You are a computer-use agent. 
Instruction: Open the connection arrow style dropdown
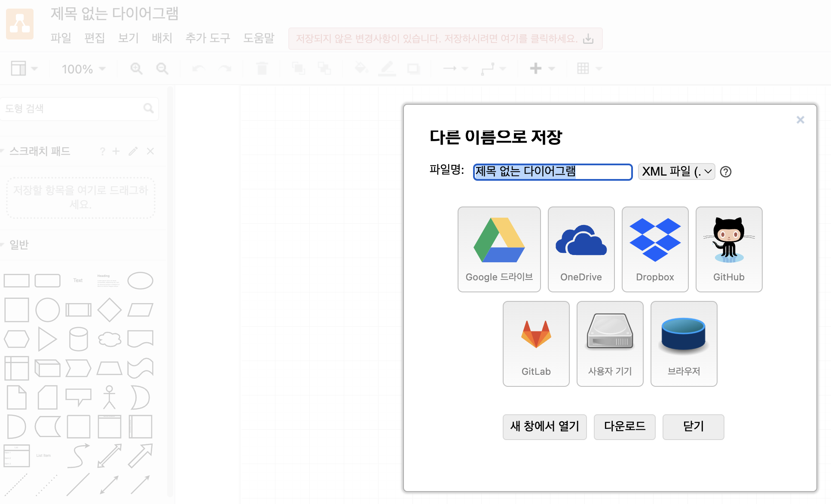click(x=455, y=68)
